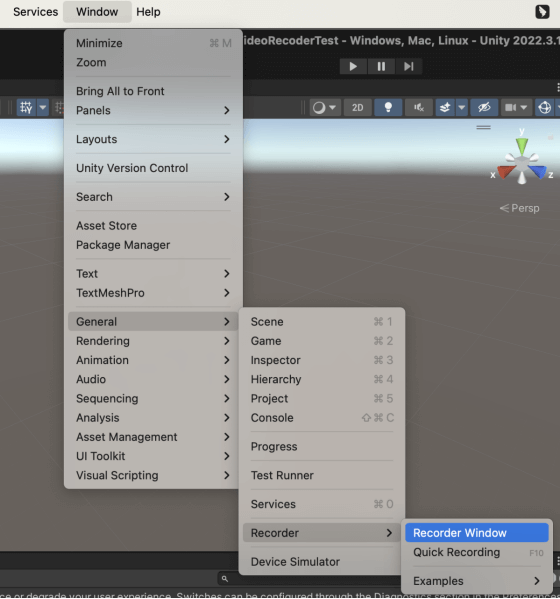Screen dimensions: 560x599
Task: Open grid snapping dropdown arrow
Action: (x=43, y=108)
